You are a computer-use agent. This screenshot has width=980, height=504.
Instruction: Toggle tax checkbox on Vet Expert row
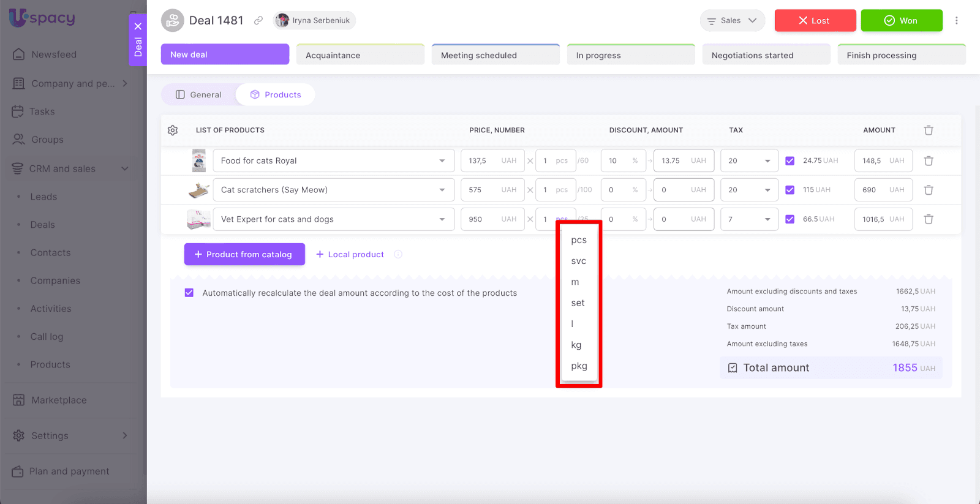coord(790,219)
